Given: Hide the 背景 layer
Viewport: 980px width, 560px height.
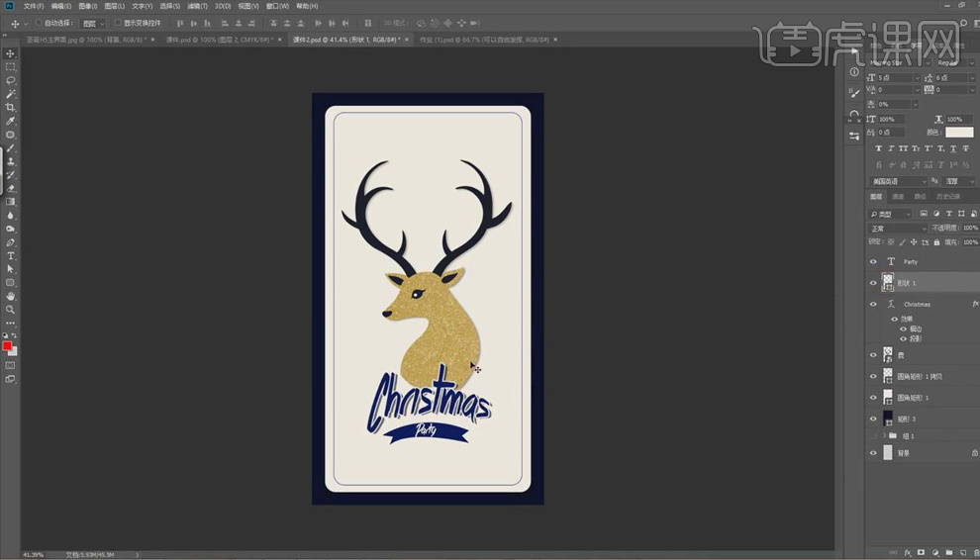Looking at the screenshot, I should (873, 453).
